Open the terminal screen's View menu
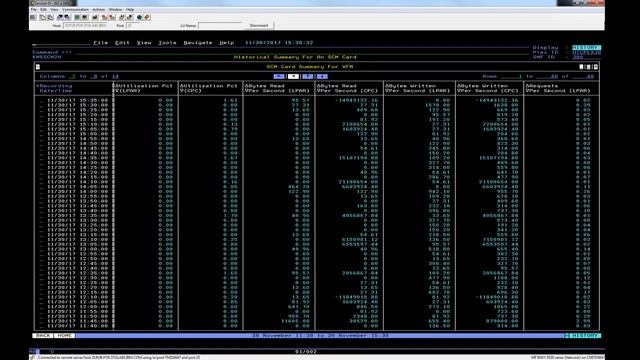The height and width of the screenshot is (360, 640). pyautogui.click(x=144, y=42)
